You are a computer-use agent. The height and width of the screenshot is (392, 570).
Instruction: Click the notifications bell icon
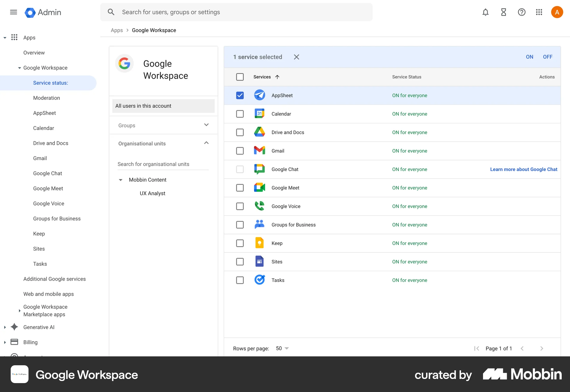[x=485, y=12]
